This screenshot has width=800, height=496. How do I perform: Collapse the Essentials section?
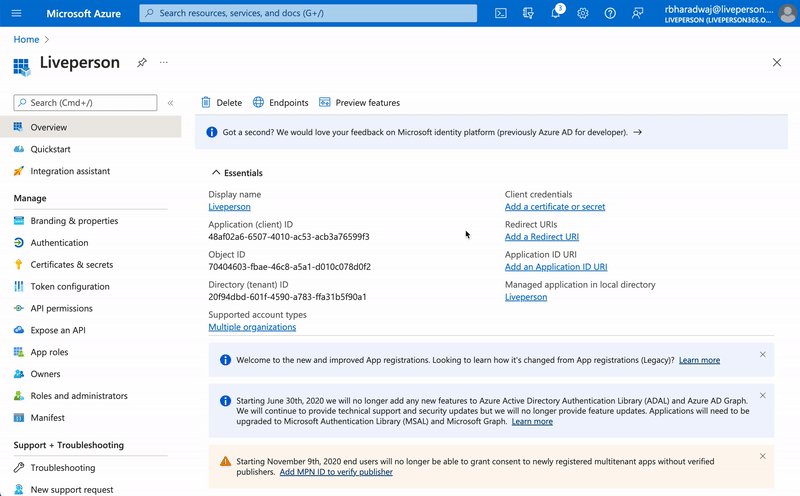[x=237, y=173]
